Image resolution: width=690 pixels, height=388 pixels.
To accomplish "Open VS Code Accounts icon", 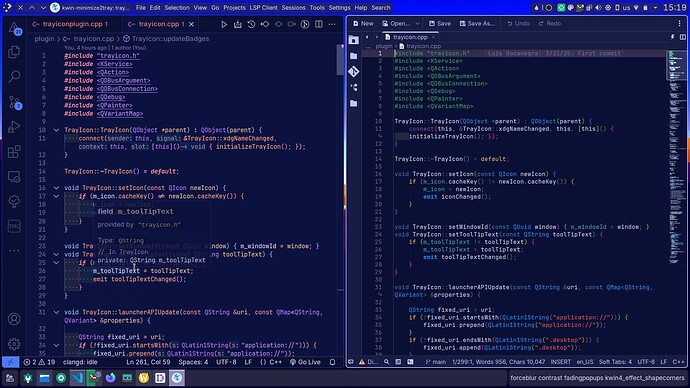I will tap(14, 319).
